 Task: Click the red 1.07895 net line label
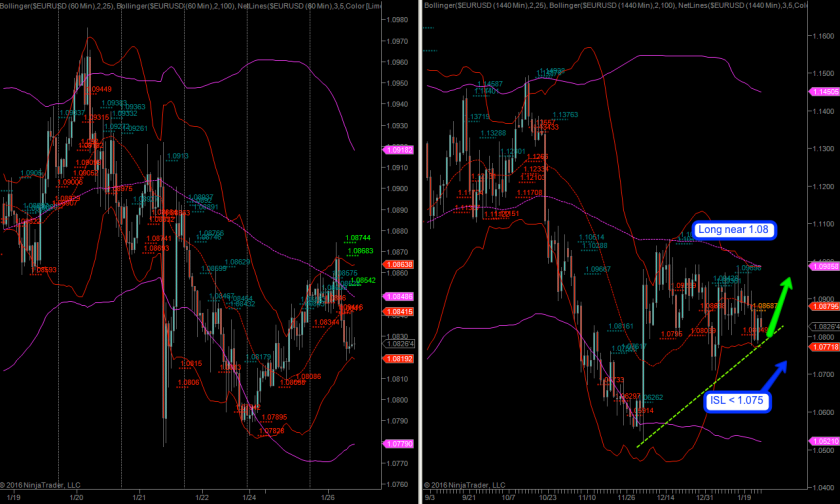coord(274,417)
